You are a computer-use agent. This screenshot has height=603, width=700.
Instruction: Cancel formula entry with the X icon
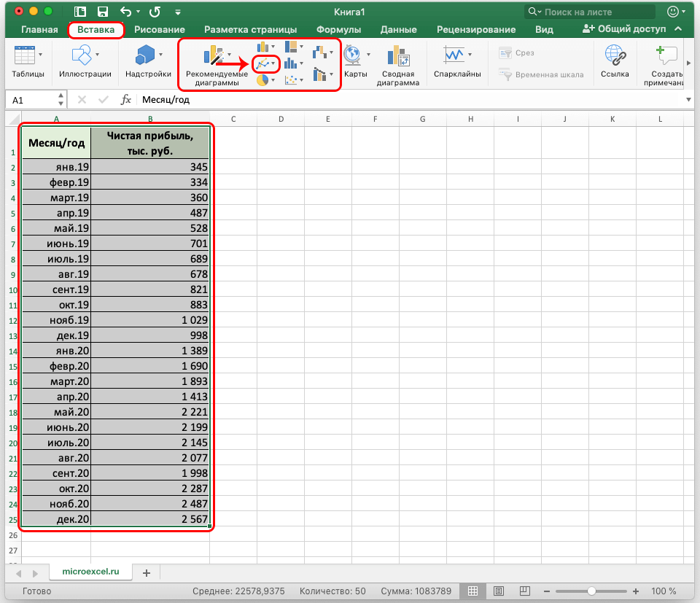click(x=82, y=100)
